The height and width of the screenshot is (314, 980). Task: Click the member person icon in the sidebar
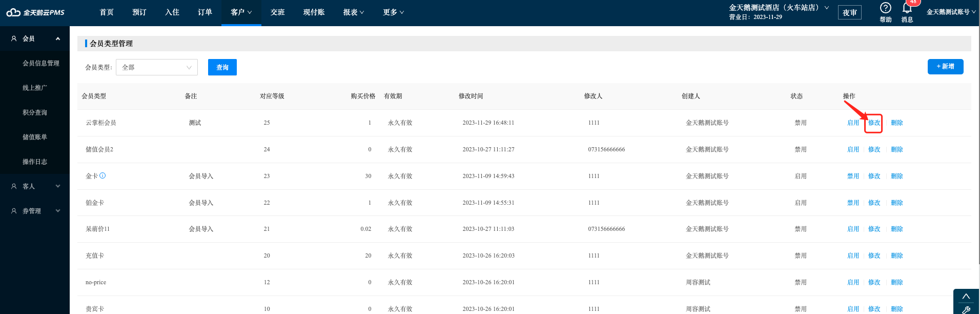14,38
